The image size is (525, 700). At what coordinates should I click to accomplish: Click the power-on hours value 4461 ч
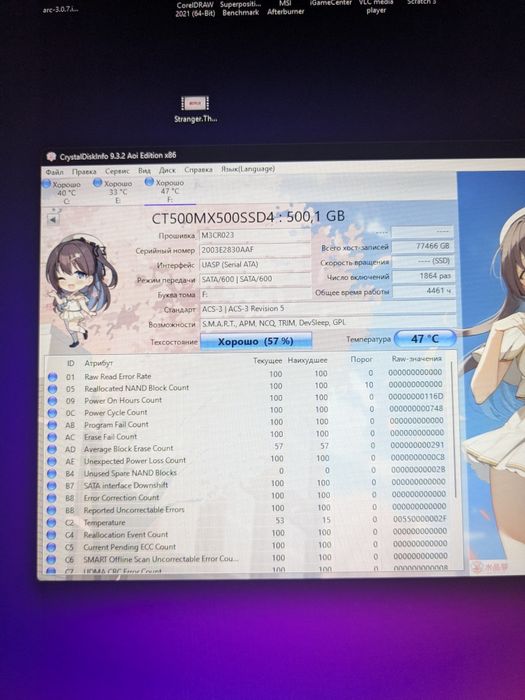pyautogui.click(x=423, y=291)
